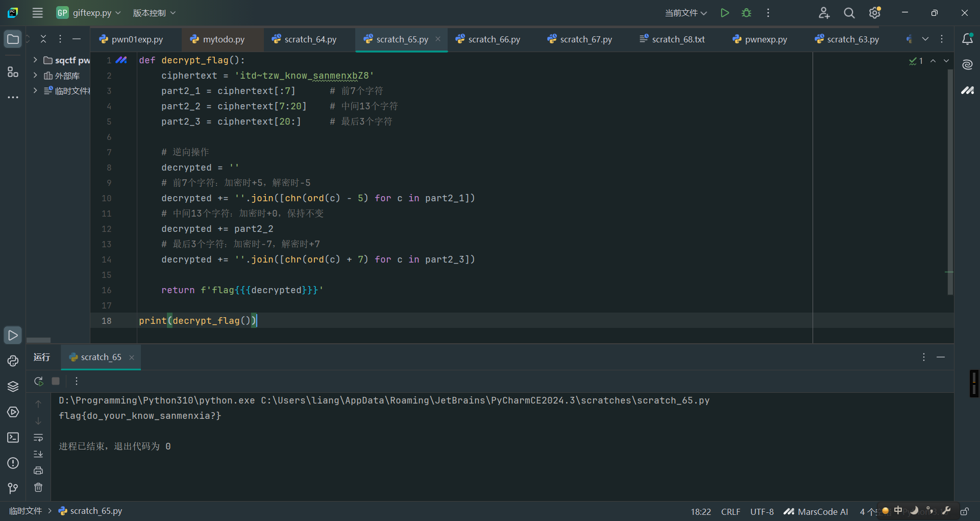Open the Python Packages layers icon
This screenshot has width=980, height=521.
(x=13, y=387)
